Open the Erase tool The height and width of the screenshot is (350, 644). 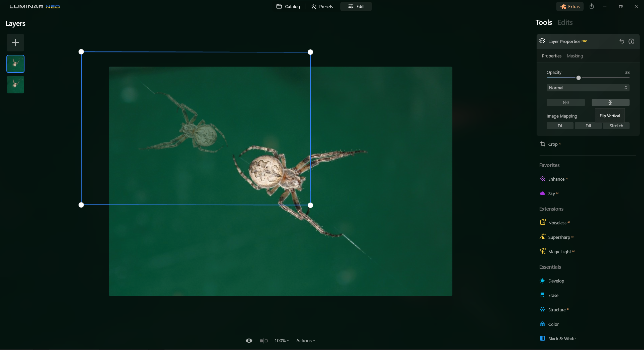point(549,295)
